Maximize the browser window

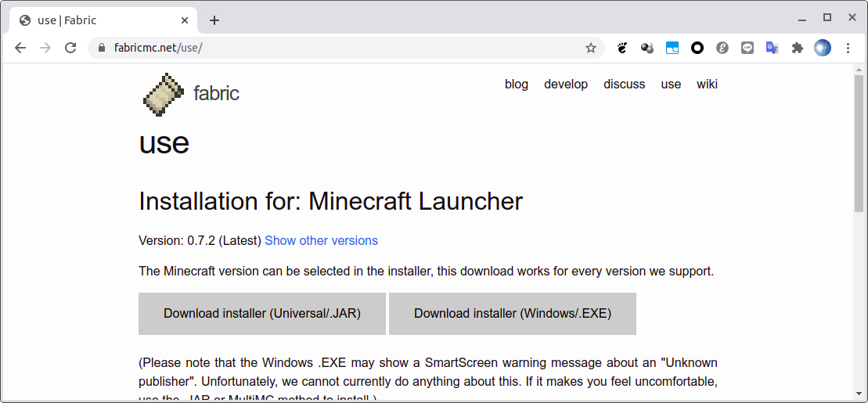point(827,18)
